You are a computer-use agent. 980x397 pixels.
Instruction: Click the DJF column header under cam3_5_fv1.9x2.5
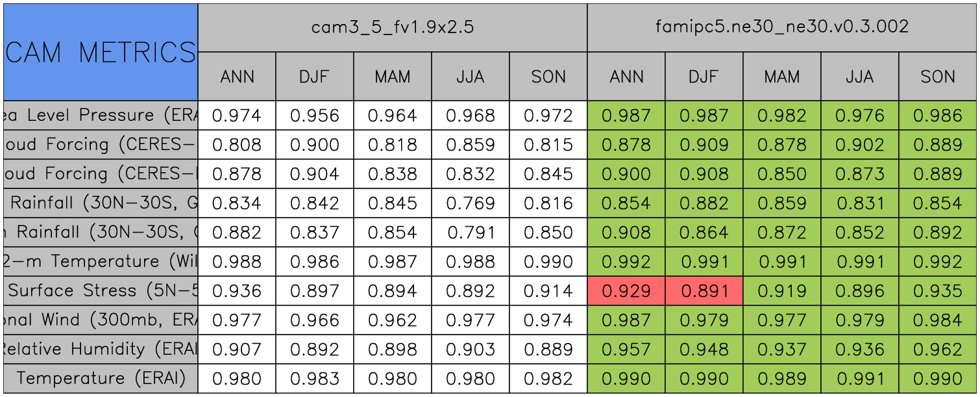click(315, 77)
